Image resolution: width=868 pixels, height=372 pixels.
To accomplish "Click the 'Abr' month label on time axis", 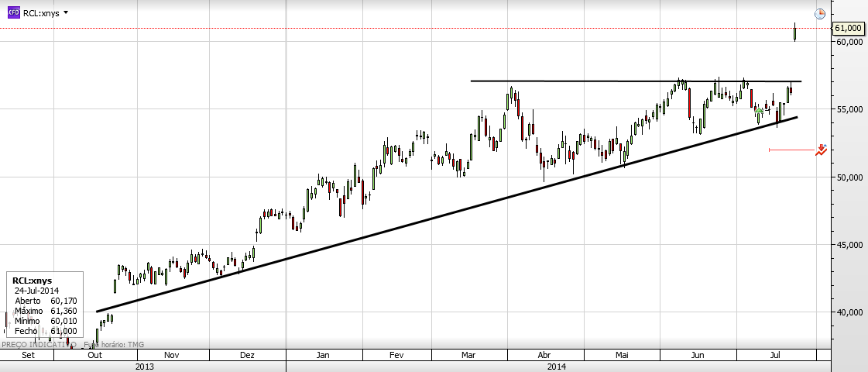I will point(544,355).
